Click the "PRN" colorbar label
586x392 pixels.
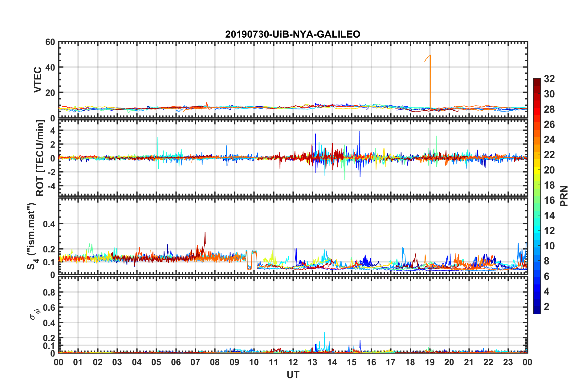(x=564, y=196)
